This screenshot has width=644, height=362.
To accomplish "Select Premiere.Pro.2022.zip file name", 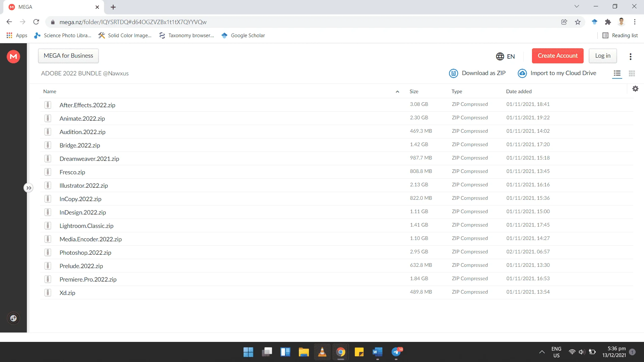I will (x=88, y=280).
